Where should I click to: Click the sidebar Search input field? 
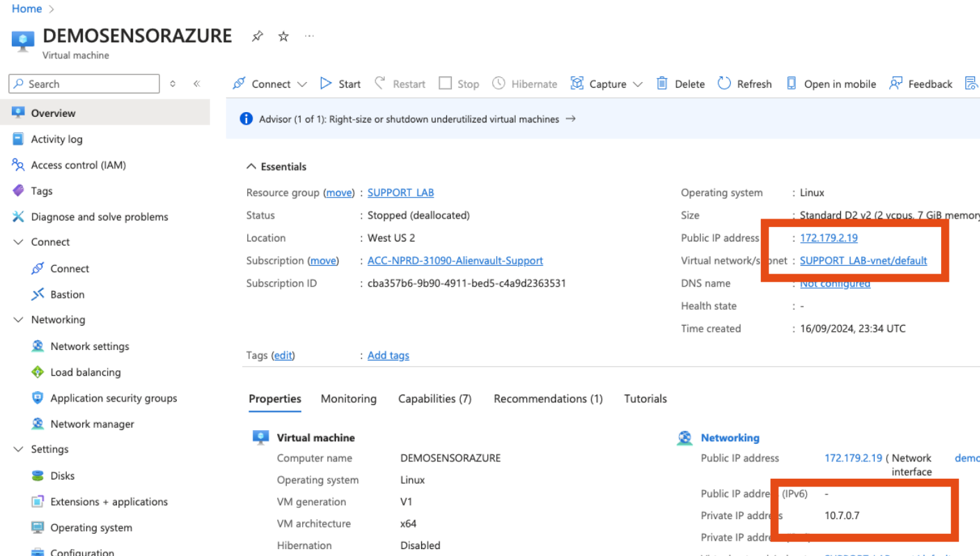click(x=84, y=84)
